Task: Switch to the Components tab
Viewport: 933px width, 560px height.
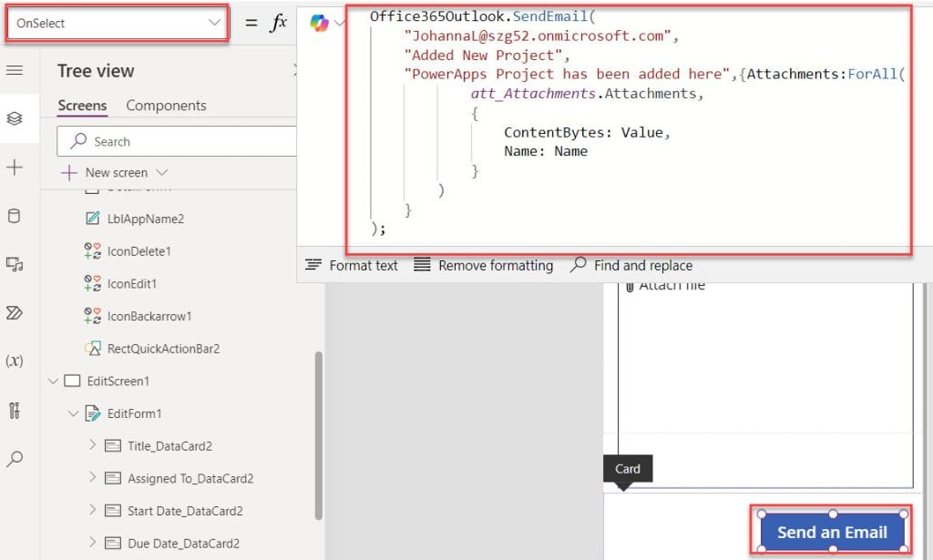Action: point(166,106)
